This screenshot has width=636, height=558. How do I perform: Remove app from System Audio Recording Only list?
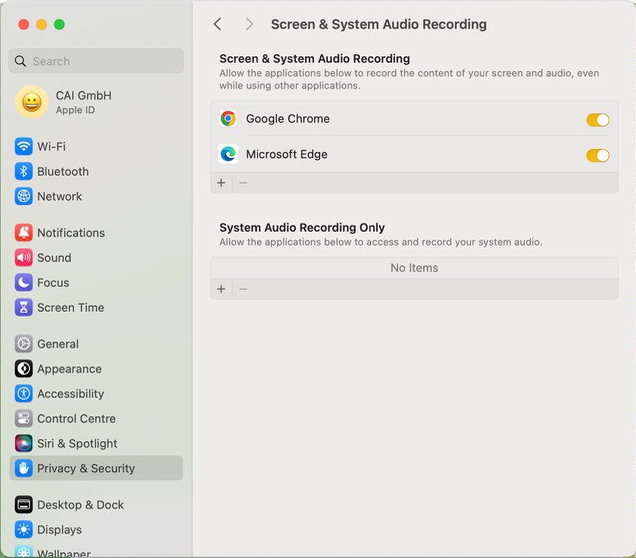coord(243,289)
